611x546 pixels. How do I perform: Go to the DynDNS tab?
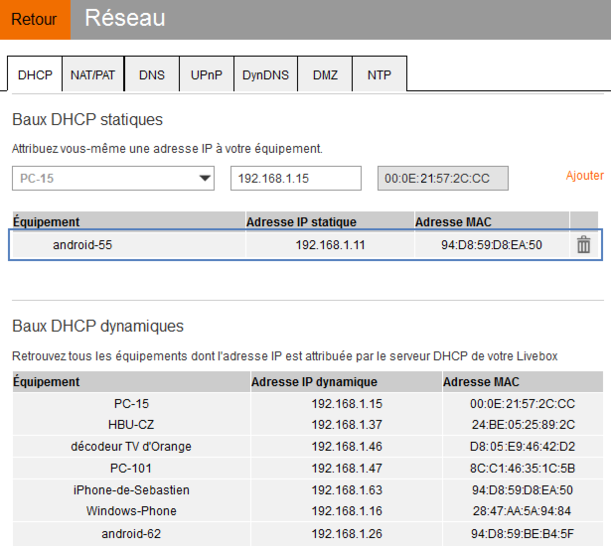pyautogui.click(x=265, y=75)
